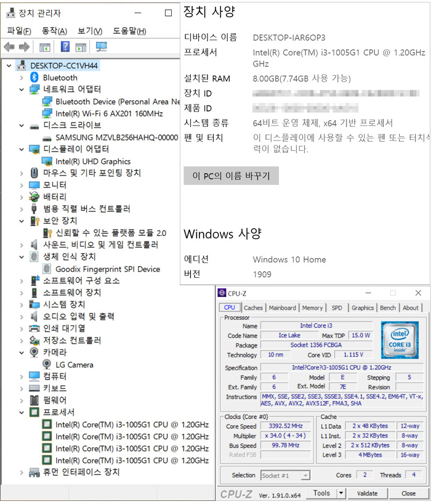
Task: Switch to the Bench tab in CPU-Z
Action: click(x=388, y=307)
